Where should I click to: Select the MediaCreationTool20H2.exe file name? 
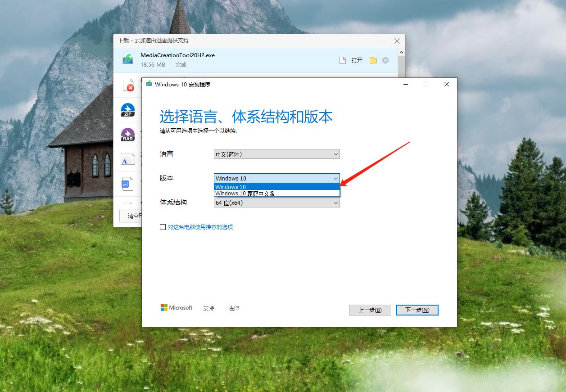(x=177, y=55)
